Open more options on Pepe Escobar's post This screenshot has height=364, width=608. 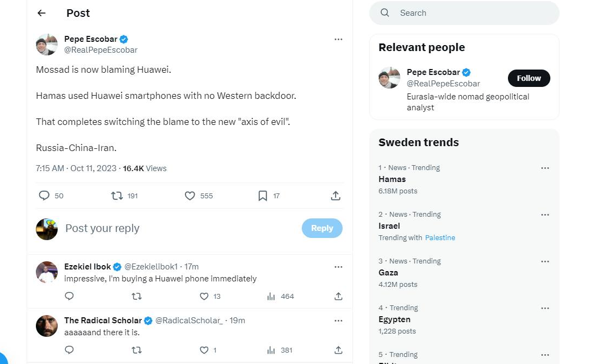(338, 39)
